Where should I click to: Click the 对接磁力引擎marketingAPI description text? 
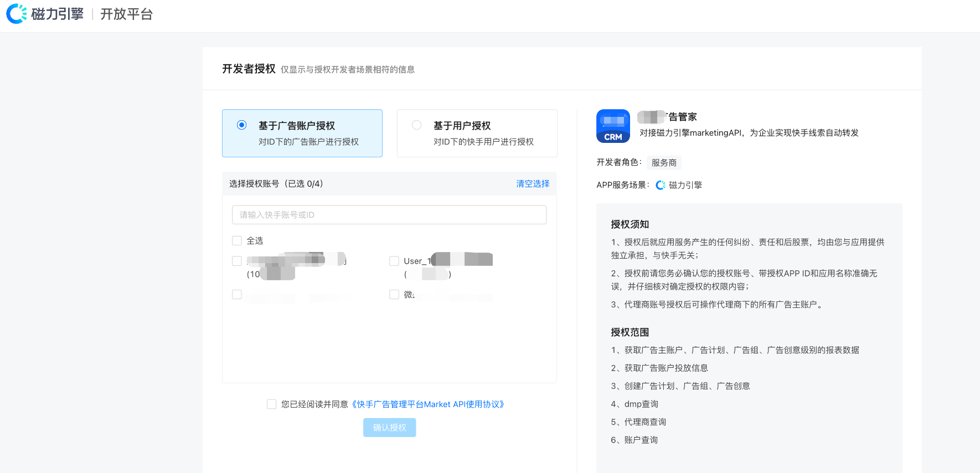(x=749, y=133)
